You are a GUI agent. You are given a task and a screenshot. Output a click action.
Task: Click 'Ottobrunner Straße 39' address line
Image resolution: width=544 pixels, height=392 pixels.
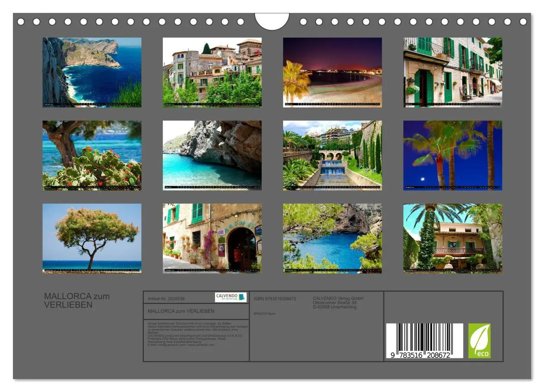[x=335, y=303]
